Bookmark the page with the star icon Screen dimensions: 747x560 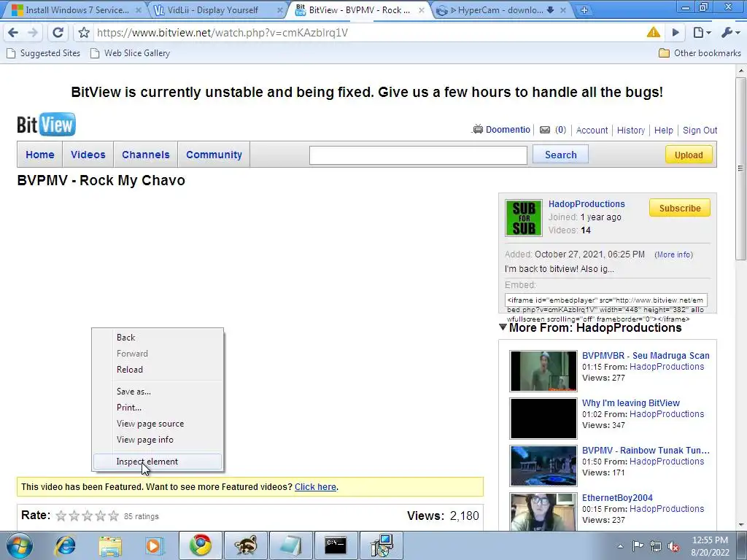84,32
